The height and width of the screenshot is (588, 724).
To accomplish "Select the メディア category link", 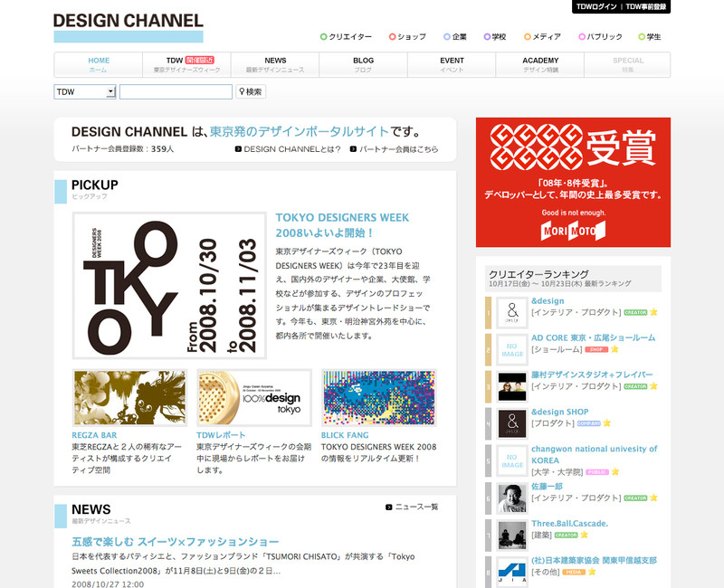I will [542, 36].
